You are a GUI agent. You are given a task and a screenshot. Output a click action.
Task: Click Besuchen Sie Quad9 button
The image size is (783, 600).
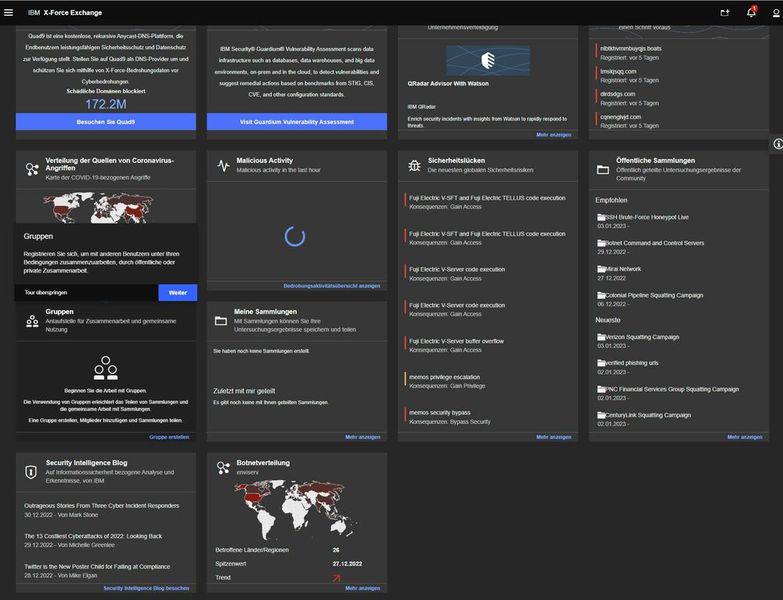tap(106, 122)
